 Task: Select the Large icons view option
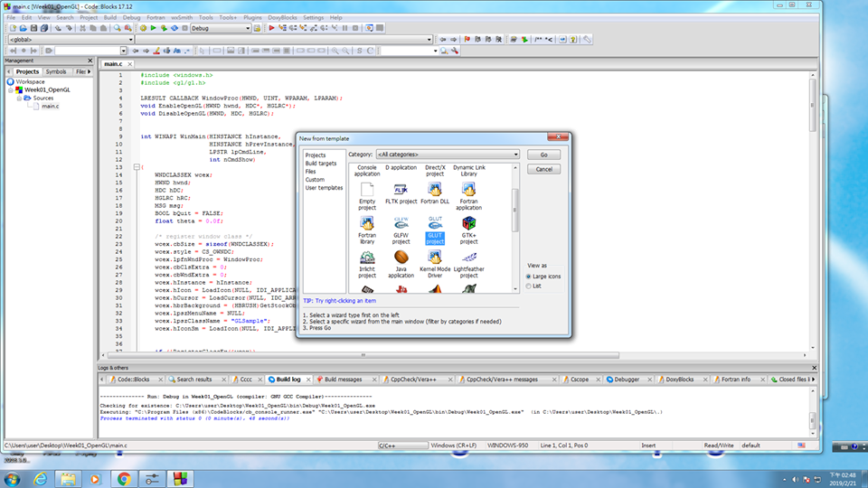click(x=543, y=277)
